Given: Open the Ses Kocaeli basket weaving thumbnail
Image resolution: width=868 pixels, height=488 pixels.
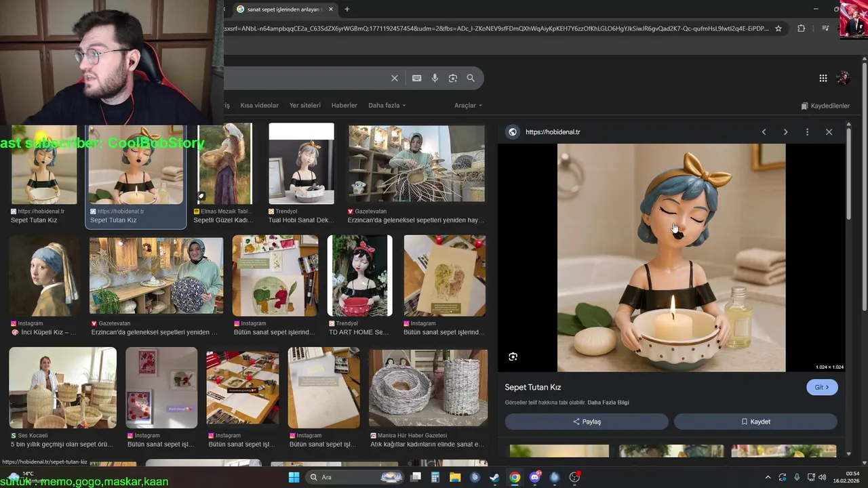Looking at the screenshot, I should coord(63,387).
